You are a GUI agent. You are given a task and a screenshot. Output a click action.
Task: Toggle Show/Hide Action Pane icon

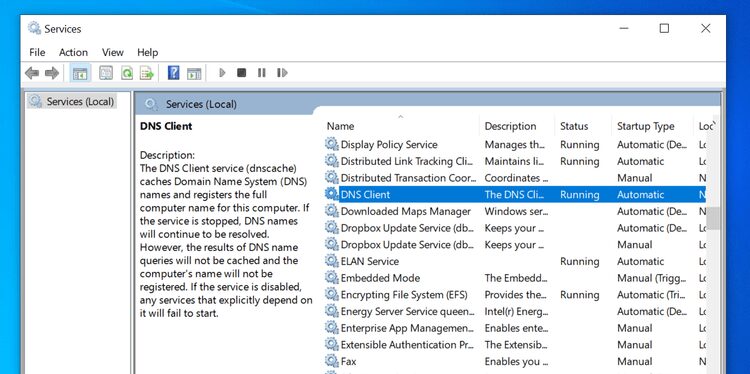pos(194,73)
